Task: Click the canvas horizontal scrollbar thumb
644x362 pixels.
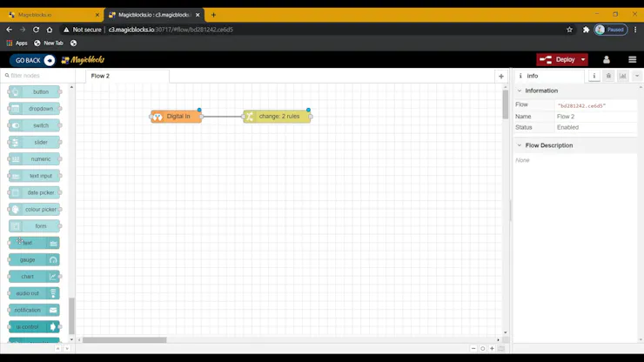Action: pyautogui.click(x=124, y=340)
